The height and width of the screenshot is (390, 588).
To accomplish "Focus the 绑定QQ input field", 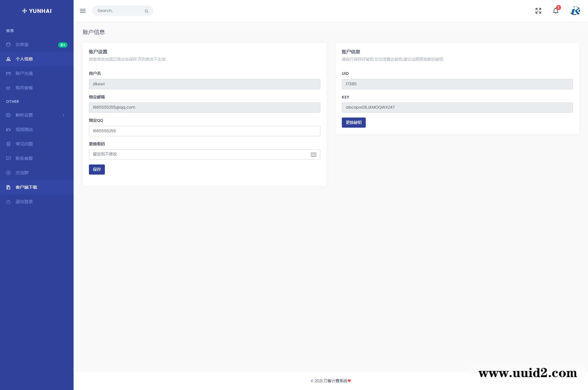I will coord(204,131).
